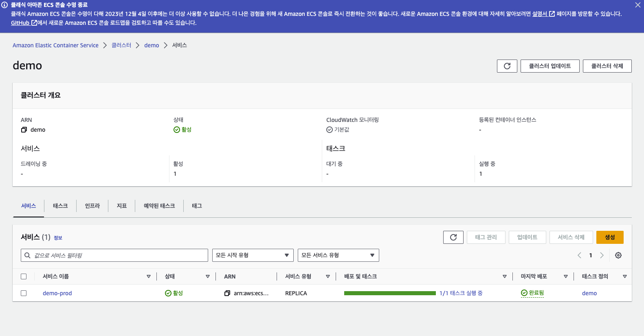This screenshot has height=336, width=644.
Task: Switch to the 예약된 태스크 tab
Action: (x=159, y=206)
